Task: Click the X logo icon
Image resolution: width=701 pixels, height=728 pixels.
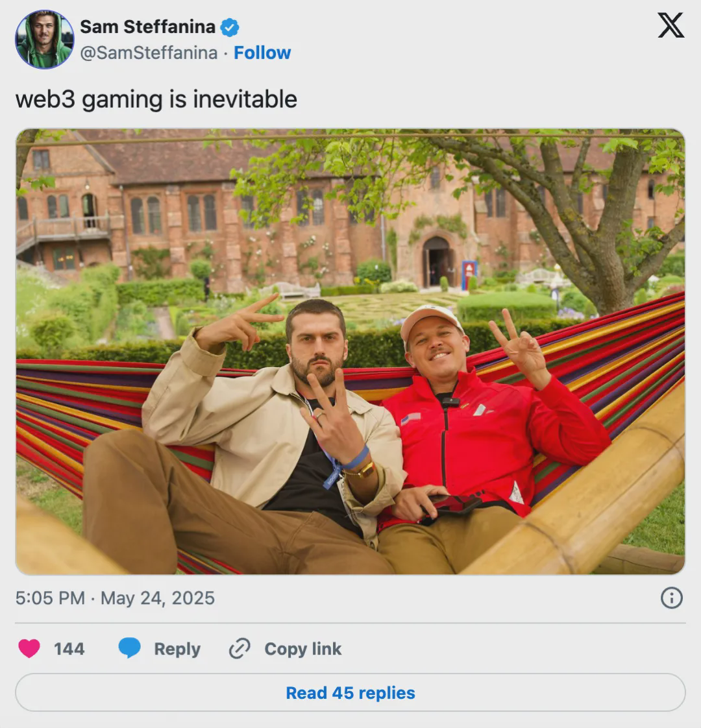Action: tap(670, 26)
